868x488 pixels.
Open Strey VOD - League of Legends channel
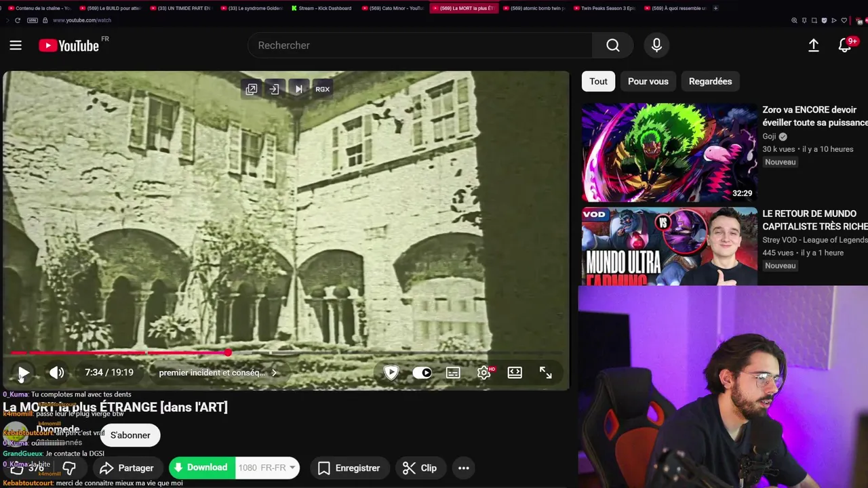(815, 240)
